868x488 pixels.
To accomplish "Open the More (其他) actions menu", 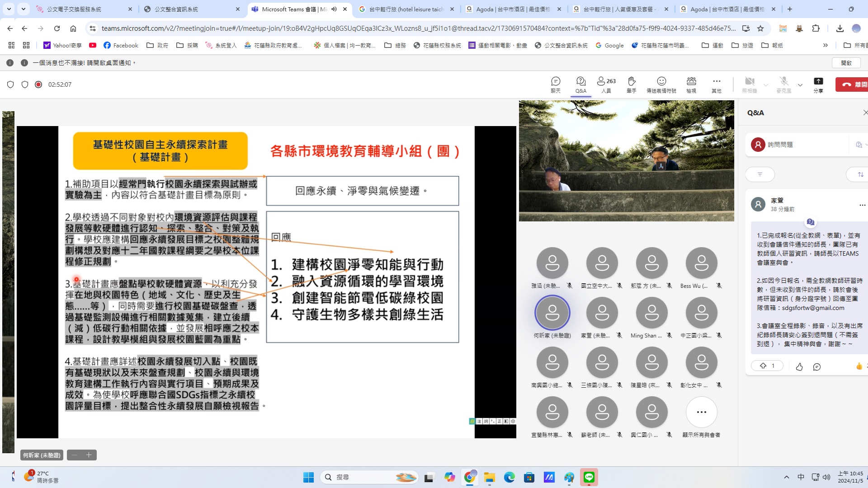I will [716, 84].
